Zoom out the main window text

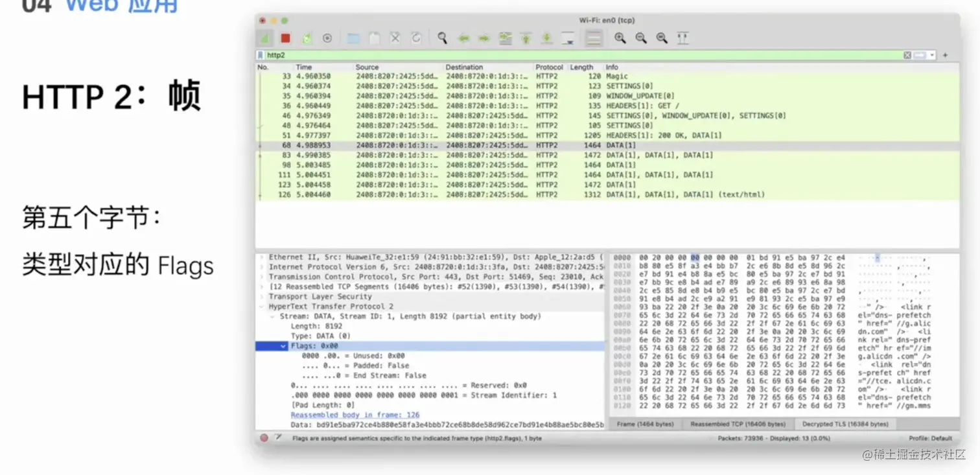point(641,38)
